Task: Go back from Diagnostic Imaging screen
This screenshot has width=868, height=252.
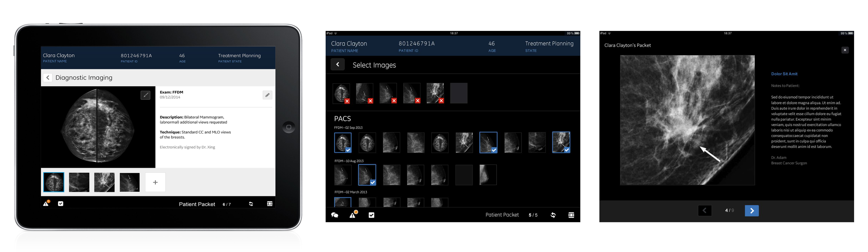Action: click(x=48, y=78)
